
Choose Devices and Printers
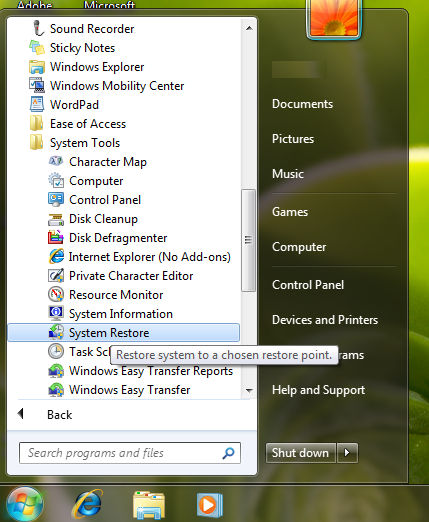pyautogui.click(x=325, y=320)
